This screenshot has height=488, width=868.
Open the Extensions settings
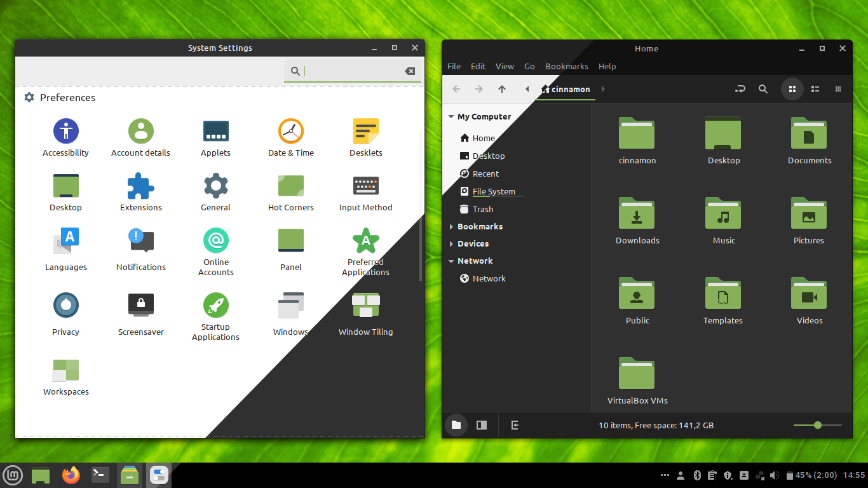pyautogui.click(x=141, y=193)
